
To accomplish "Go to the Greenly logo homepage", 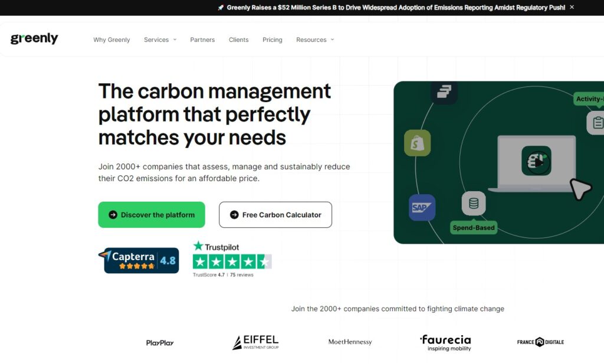I will point(34,38).
